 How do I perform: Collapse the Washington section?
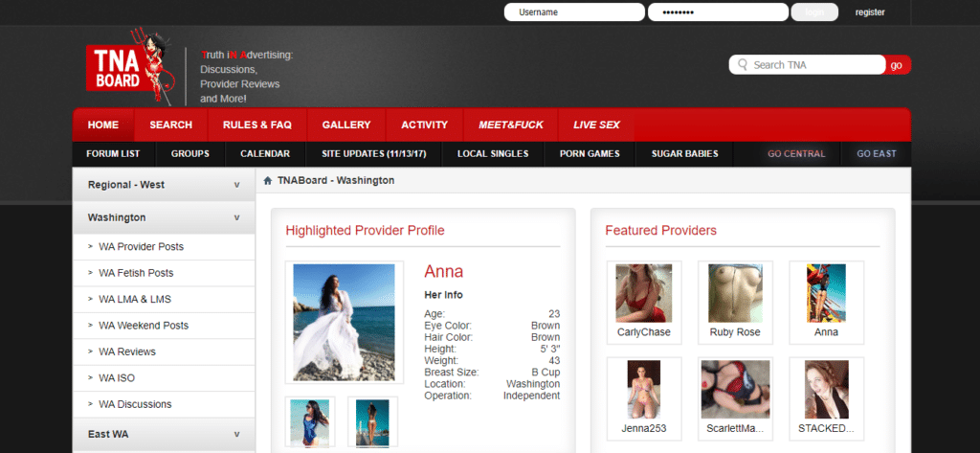[x=164, y=217]
